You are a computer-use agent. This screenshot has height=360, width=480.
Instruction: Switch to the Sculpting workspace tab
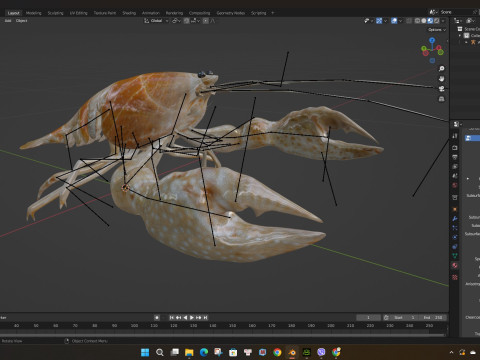(55, 13)
